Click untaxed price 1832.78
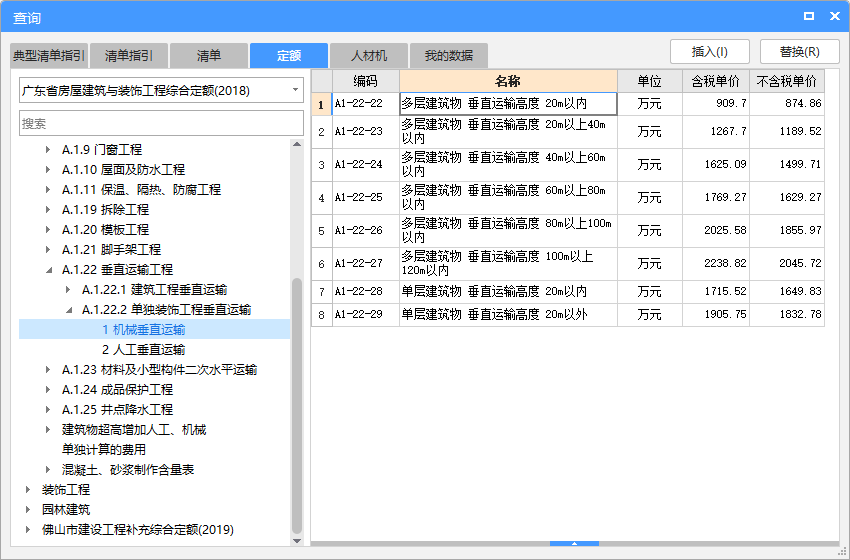Screen dimensions: 850x560 [x=787, y=314]
